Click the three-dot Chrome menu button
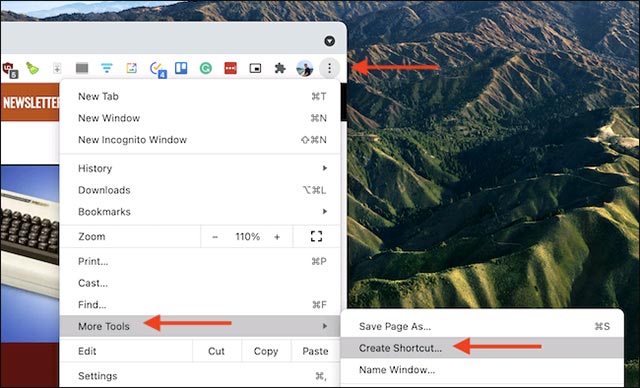640x388 pixels. (329, 69)
